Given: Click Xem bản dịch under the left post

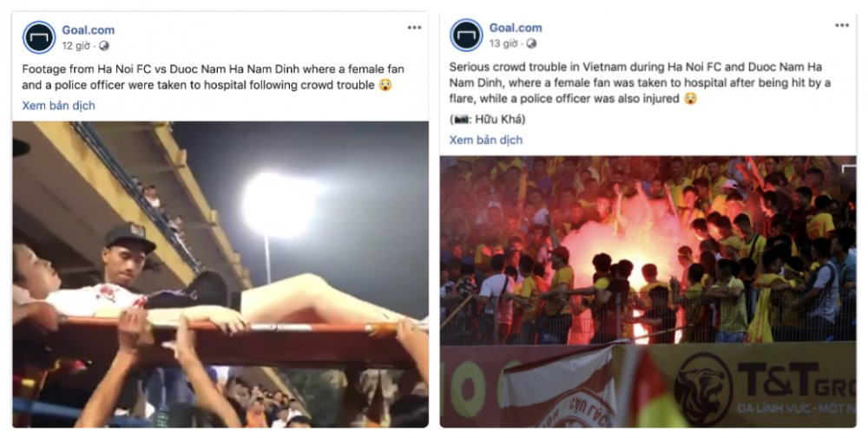Looking at the screenshot, I should [x=59, y=106].
